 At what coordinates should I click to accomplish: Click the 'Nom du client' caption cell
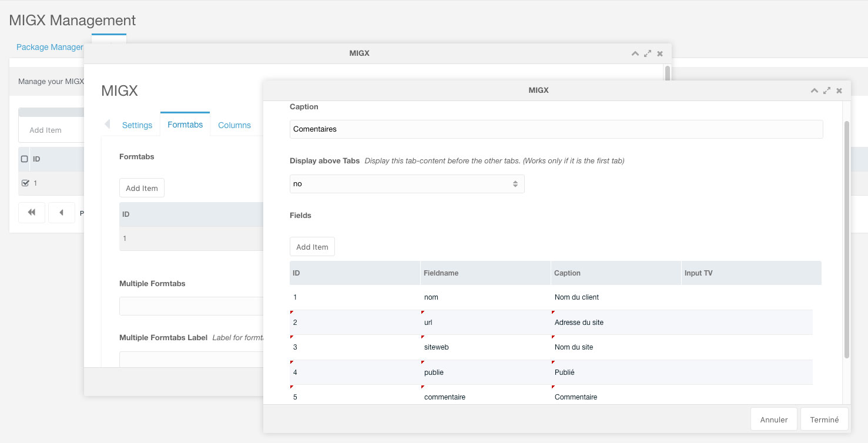click(616, 297)
